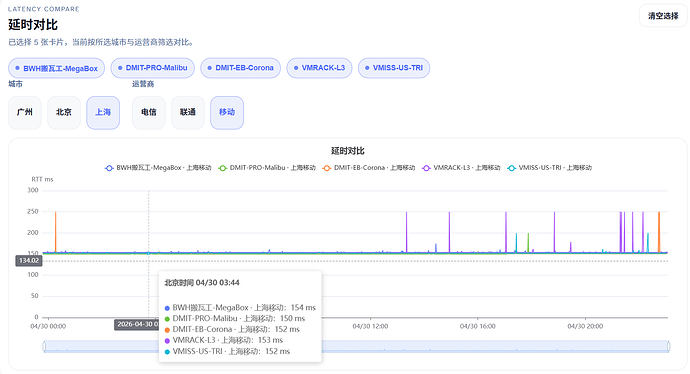The image size is (690, 374).
Task: Click the dot icon on the DMIT-PRO-Malibu chip
Action: pyautogui.click(x=120, y=68)
